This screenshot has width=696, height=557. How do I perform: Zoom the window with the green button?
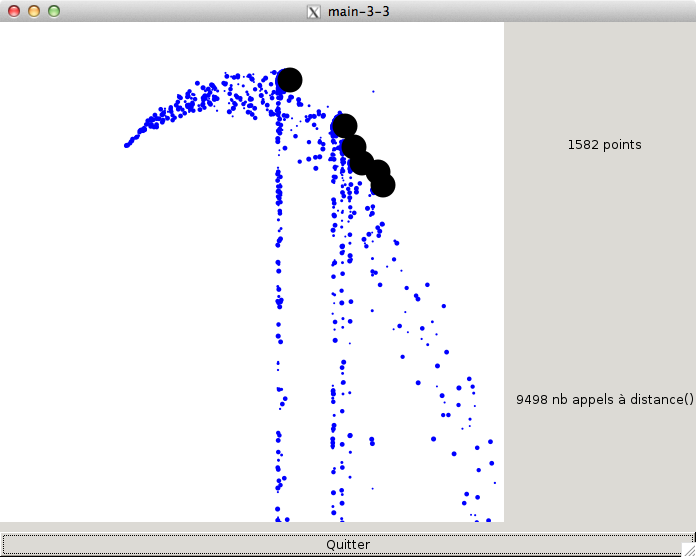tap(54, 11)
